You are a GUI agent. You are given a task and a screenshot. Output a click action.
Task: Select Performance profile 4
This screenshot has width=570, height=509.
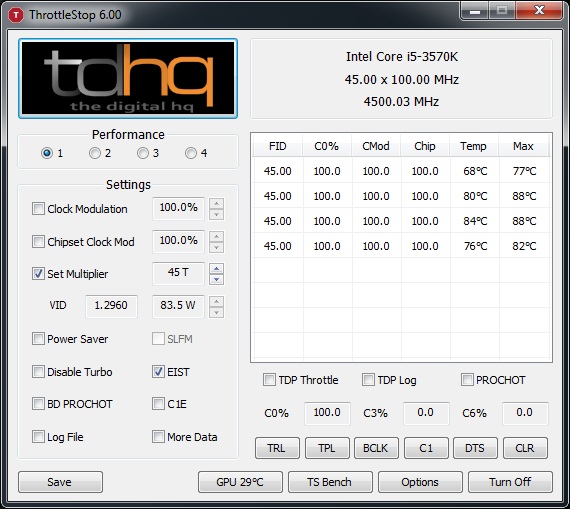tap(190, 153)
